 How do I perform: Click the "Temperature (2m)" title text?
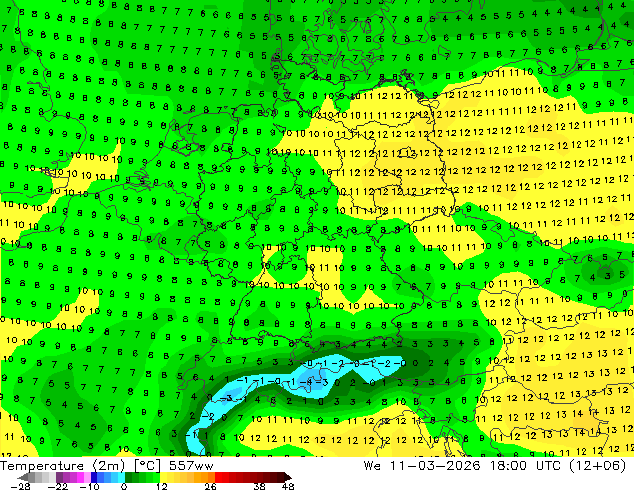coord(63,466)
